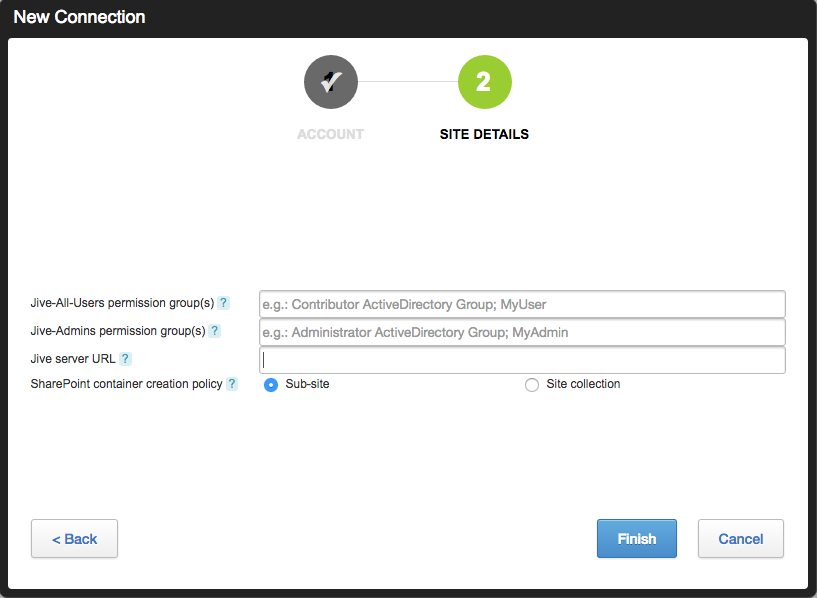Open help for Jive-All-Users permission group(s)
The image size is (817, 598).
click(224, 303)
